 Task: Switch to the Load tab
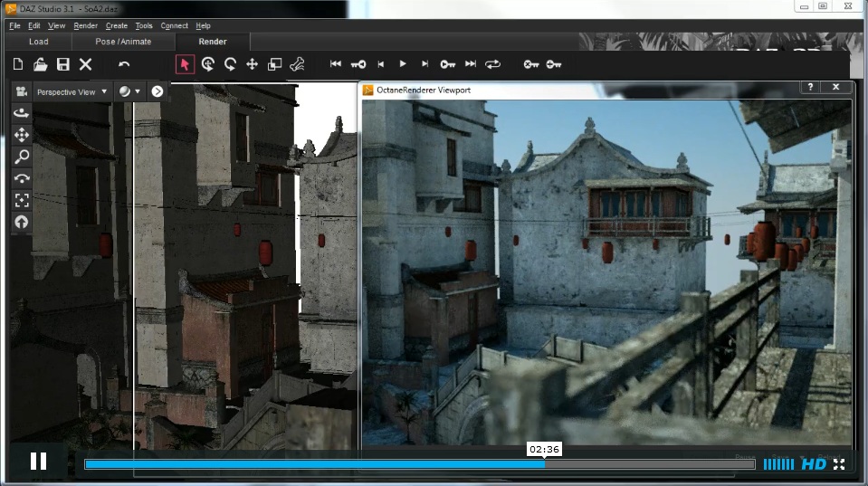[x=39, y=42]
